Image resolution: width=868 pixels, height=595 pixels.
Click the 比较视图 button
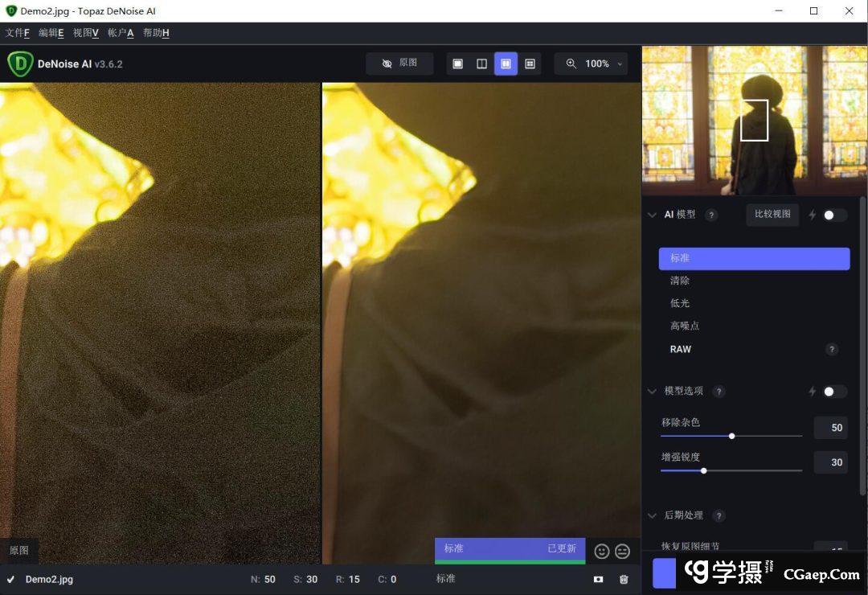pos(772,215)
